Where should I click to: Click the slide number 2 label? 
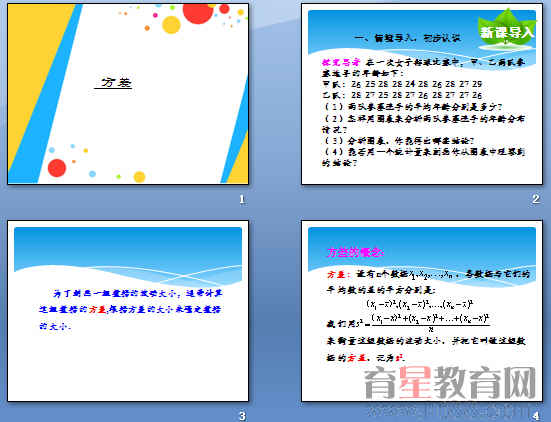click(536, 199)
